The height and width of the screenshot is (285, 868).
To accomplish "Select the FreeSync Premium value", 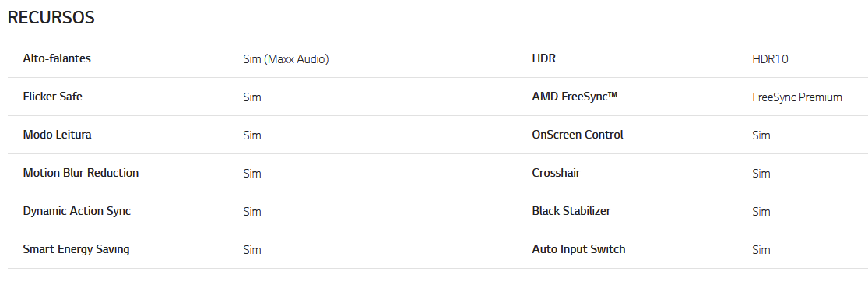I will (x=797, y=97).
